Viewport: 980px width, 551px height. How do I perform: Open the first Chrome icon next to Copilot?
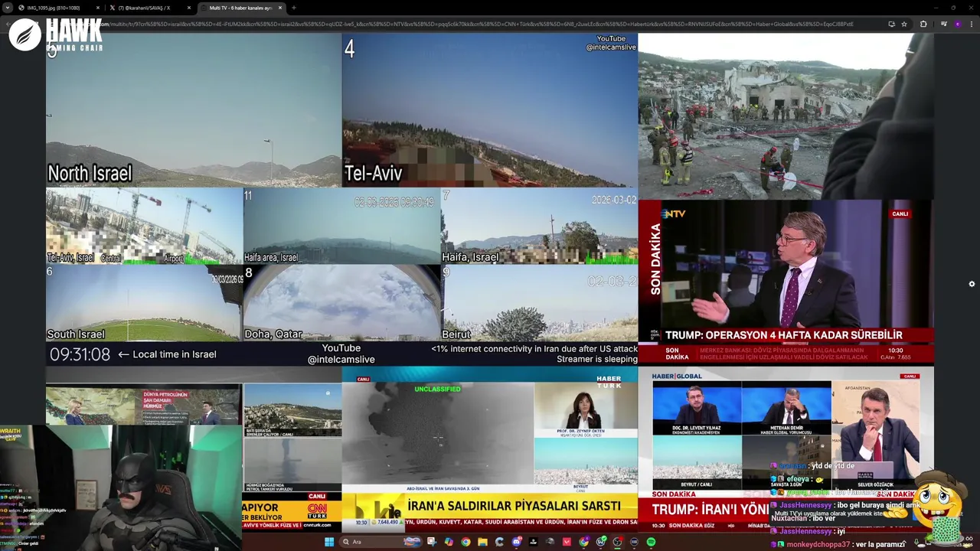point(465,542)
